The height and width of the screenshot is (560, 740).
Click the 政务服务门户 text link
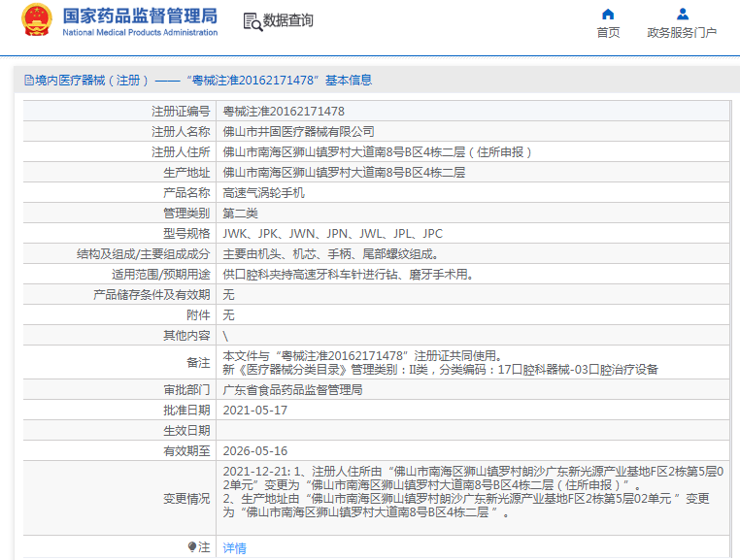pos(682,33)
